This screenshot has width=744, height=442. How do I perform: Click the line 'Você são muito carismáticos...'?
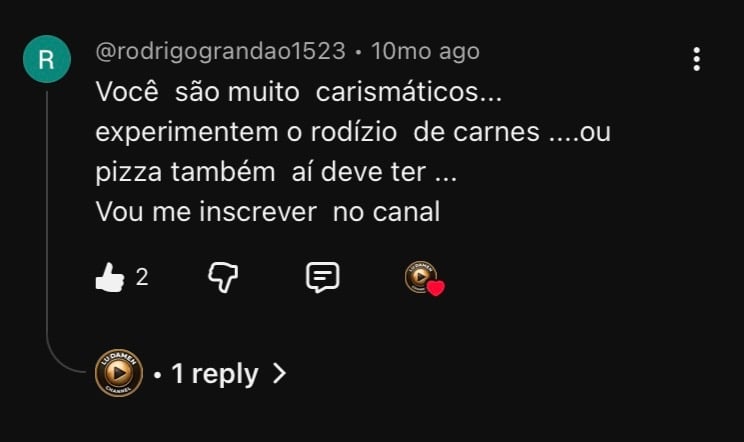point(298,91)
